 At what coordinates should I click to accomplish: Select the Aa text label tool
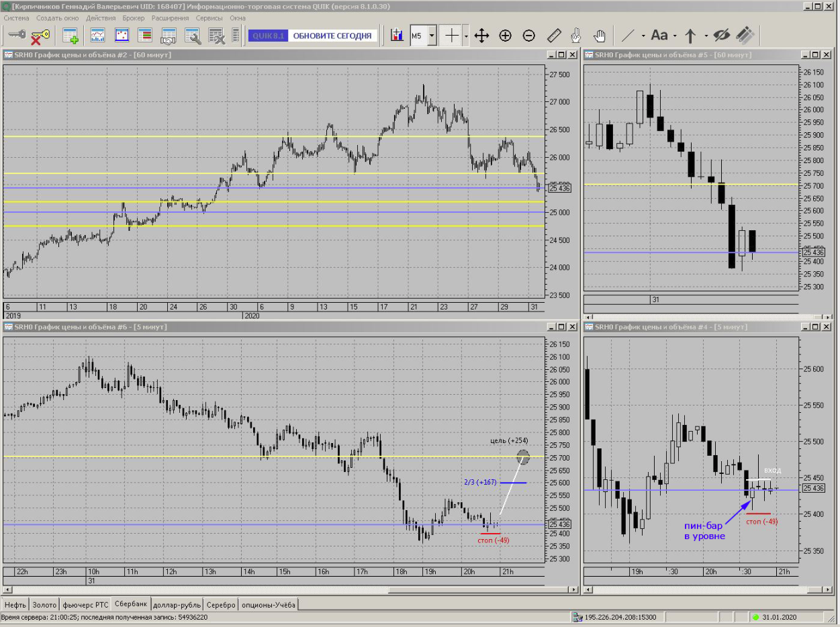coord(659,36)
